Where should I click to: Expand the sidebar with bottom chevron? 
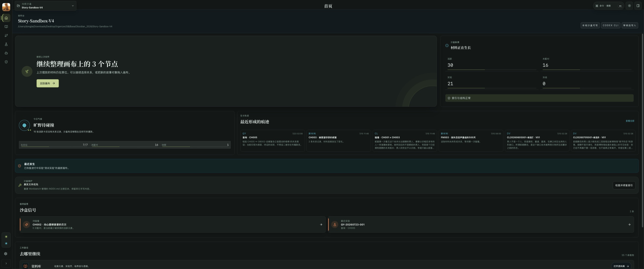6,263
